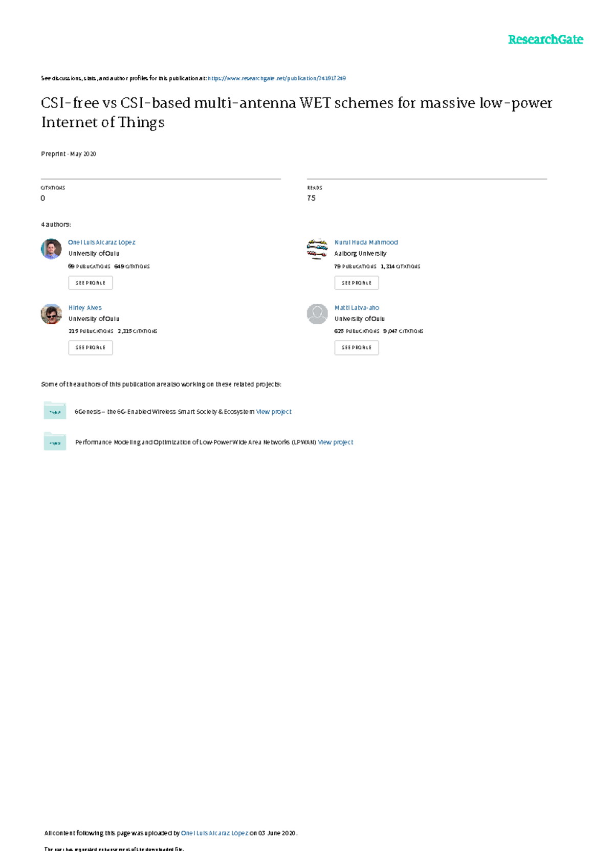Click Hirley Alves profile photo
This screenshot has height=868, width=614.
click(x=51, y=314)
